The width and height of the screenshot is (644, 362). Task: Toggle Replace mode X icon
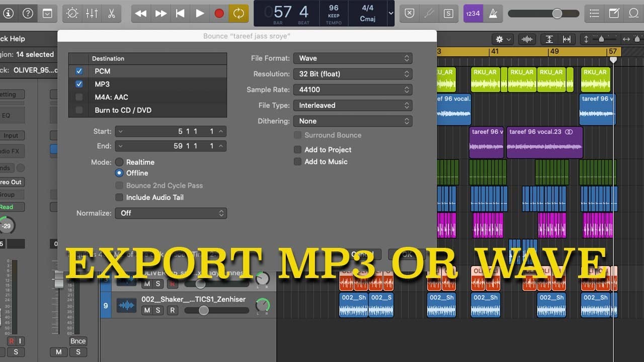410,14
